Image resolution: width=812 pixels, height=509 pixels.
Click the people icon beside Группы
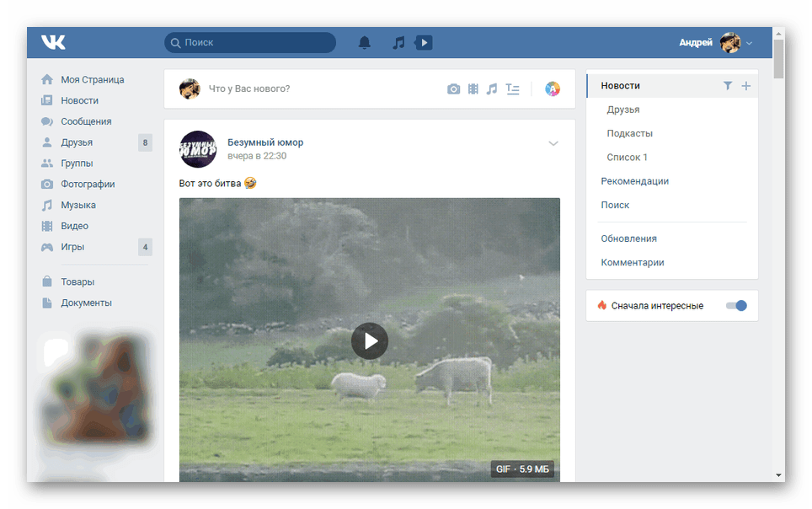pyautogui.click(x=47, y=163)
